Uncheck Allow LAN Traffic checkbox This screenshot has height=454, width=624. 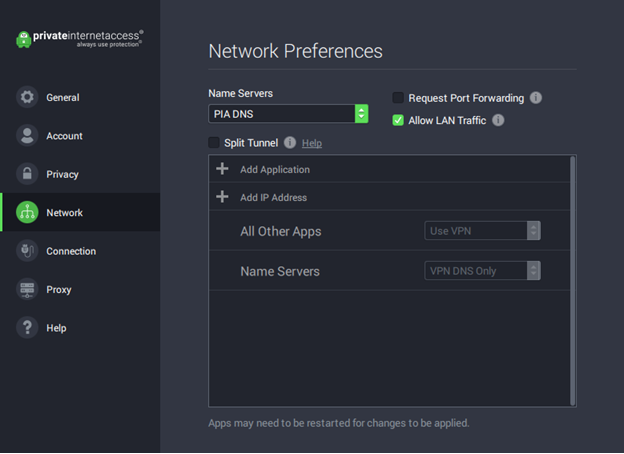tap(398, 120)
